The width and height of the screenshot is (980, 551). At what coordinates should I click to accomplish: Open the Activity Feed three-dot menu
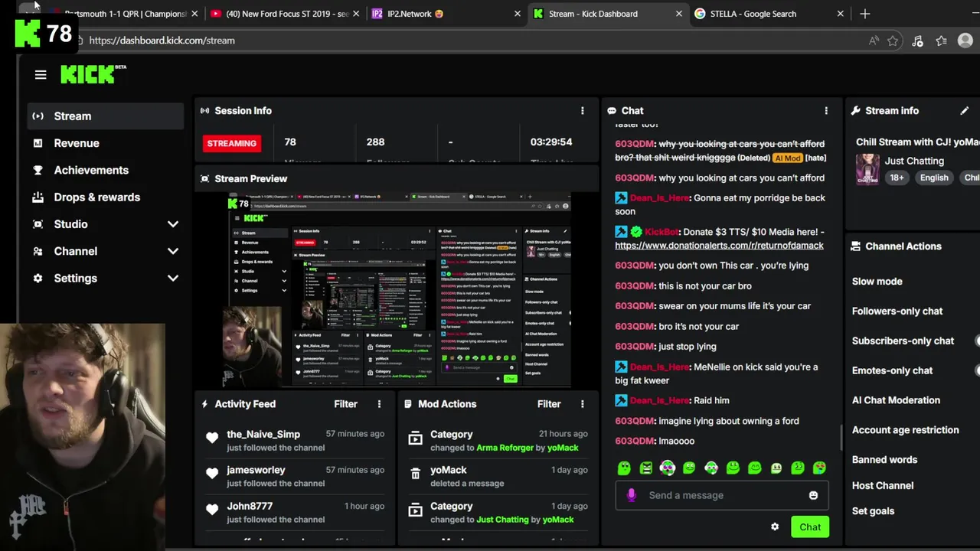pyautogui.click(x=379, y=404)
